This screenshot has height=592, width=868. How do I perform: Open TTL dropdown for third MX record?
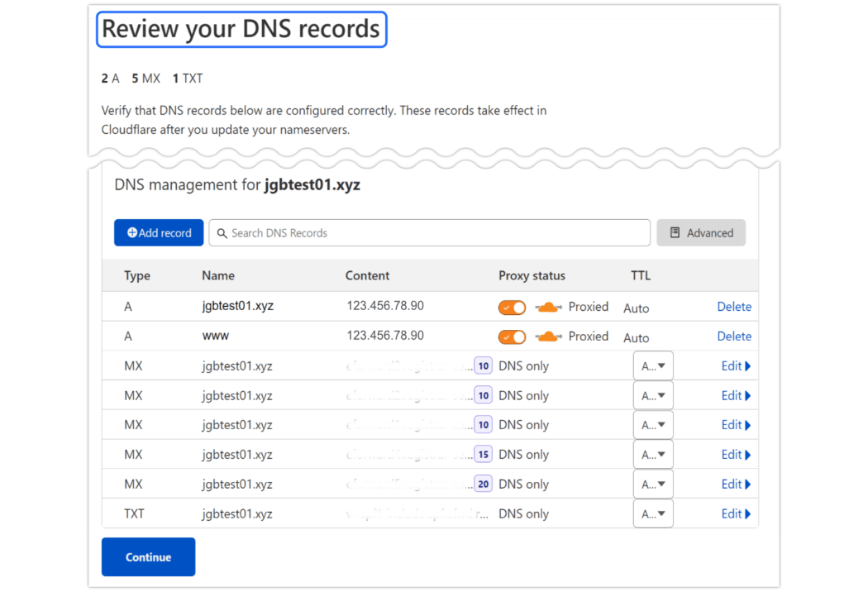pos(653,425)
